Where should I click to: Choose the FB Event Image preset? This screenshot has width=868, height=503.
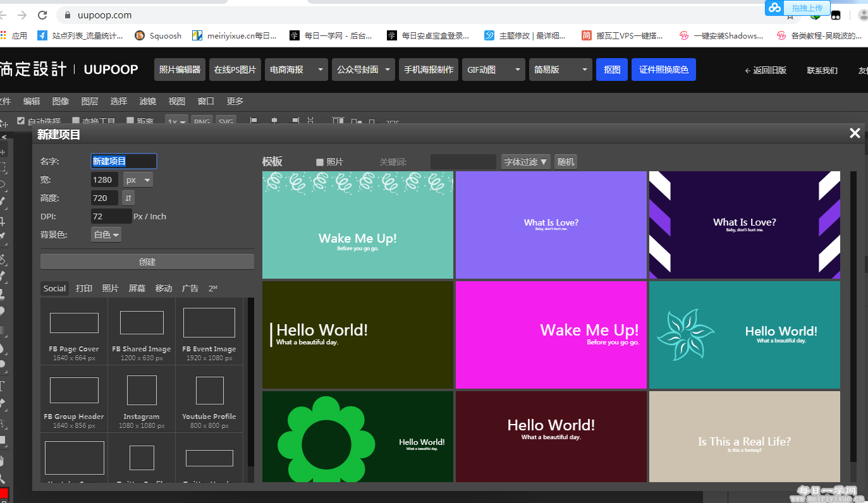pyautogui.click(x=209, y=331)
